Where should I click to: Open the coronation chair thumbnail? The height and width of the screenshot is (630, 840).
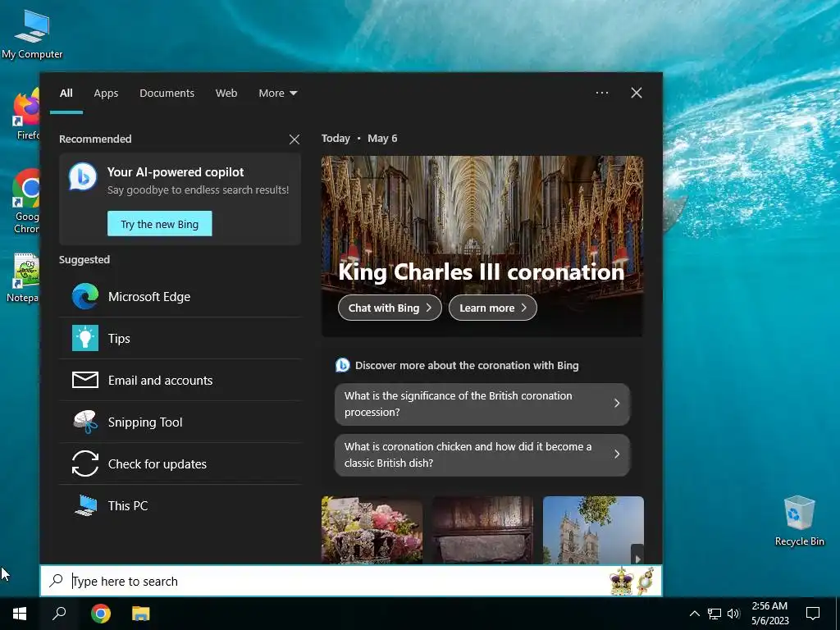point(482,530)
